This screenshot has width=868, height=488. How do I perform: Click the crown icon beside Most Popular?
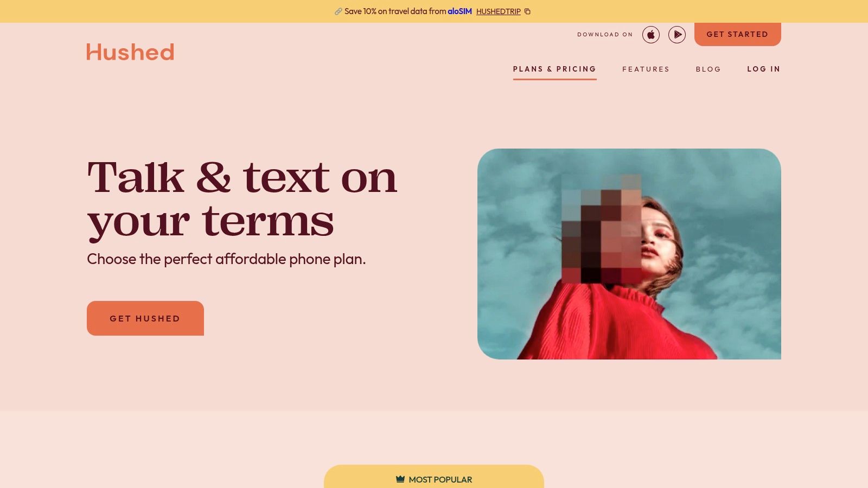pyautogui.click(x=400, y=479)
